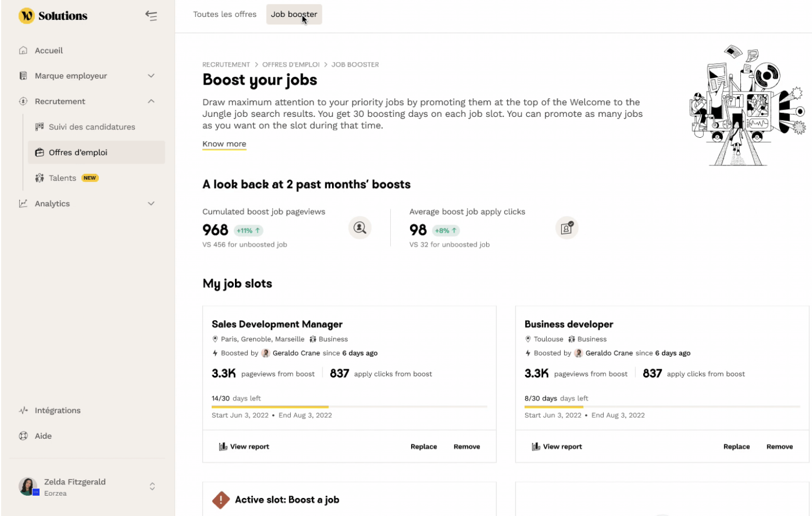
Task: Open Zelda Fitzgerald account switcher
Action: 152,486
